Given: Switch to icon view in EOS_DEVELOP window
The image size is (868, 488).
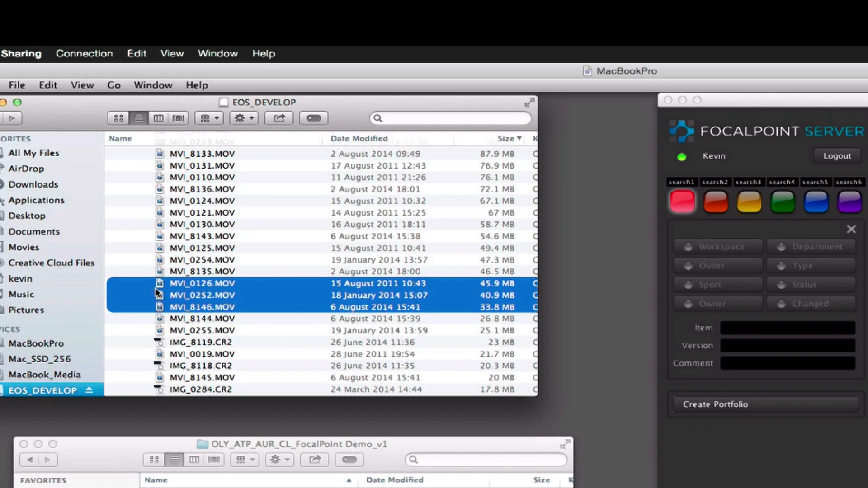Looking at the screenshot, I should 118,118.
